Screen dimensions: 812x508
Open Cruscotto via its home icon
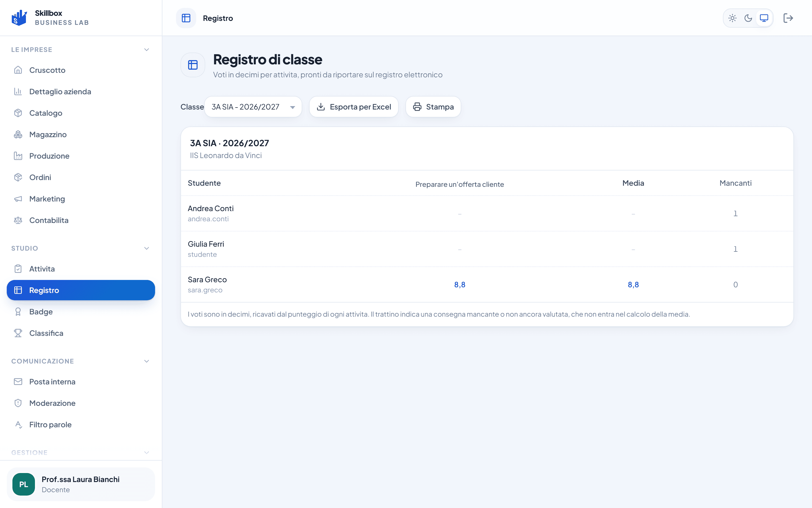(18, 70)
